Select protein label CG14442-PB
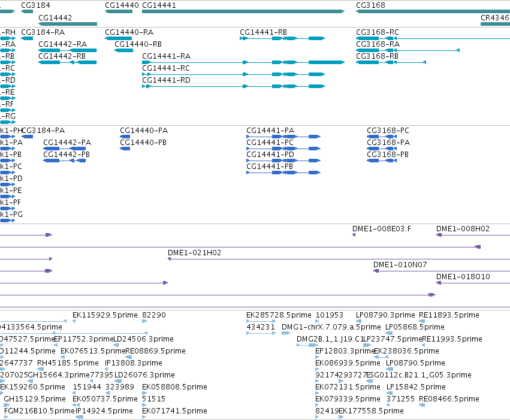Viewport: 510px width, 420px height. click(67, 155)
